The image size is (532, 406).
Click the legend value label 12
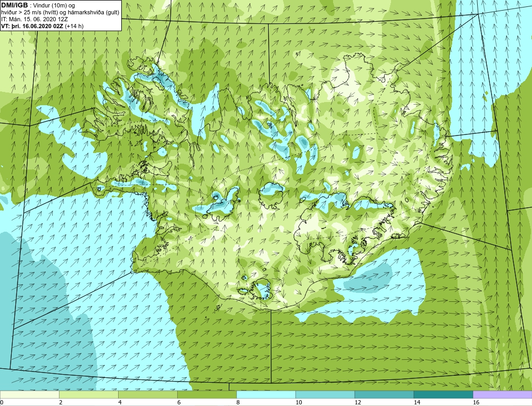pyautogui.click(x=358, y=402)
